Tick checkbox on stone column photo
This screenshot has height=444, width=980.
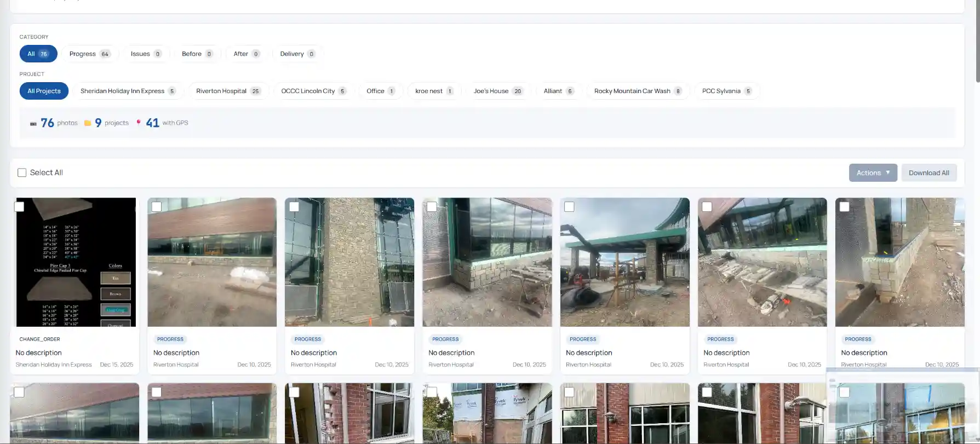click(x=294, y=207)
